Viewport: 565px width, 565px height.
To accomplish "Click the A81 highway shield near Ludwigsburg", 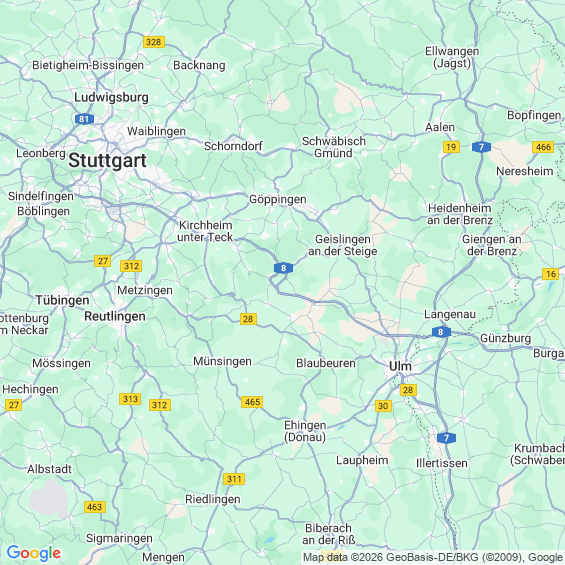I will click(84, 119).
